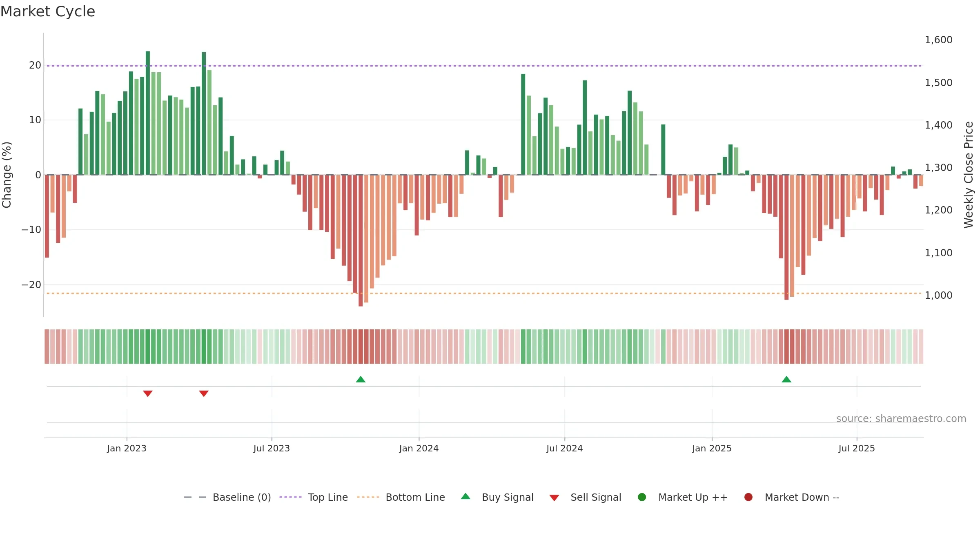Select the second sell signal marker near April 2023
Viewport: 980px width, 551px height.
(x=204, y=393)
